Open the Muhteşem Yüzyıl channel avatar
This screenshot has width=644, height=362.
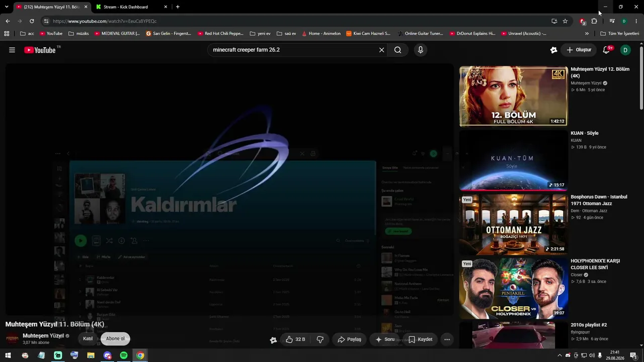[x=12, y=339]
